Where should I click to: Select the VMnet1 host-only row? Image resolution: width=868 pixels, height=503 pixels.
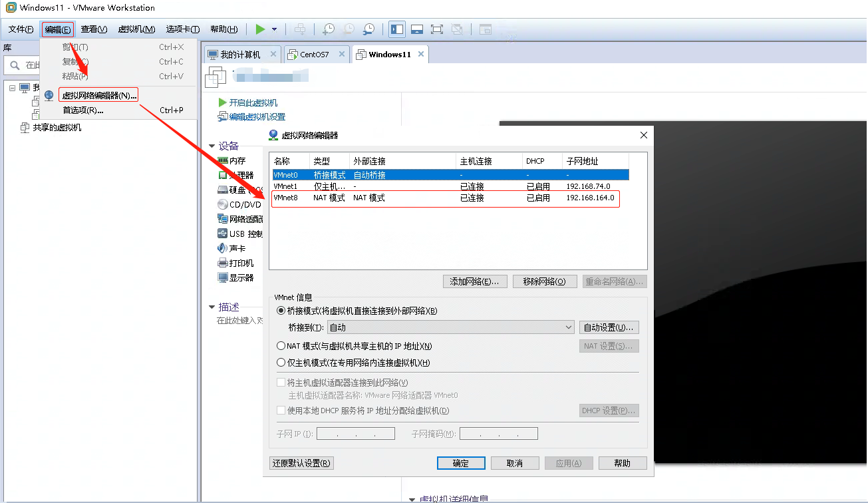(450, 186)
